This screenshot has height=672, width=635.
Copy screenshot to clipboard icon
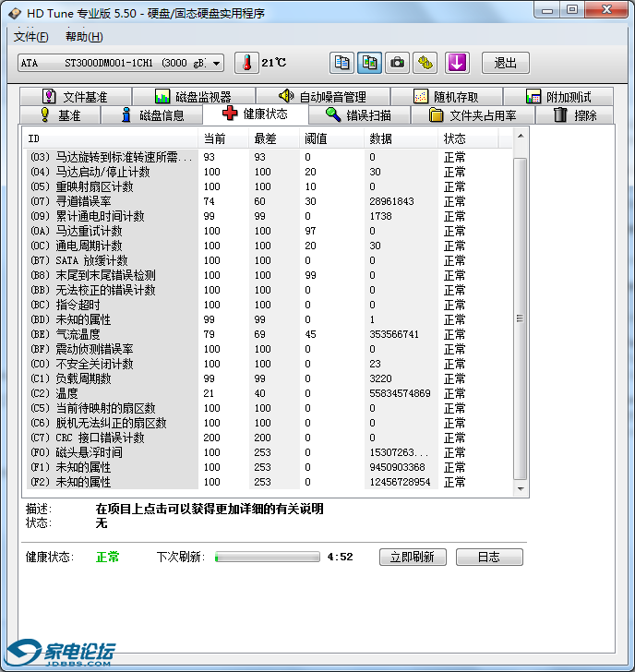click(x=369, y=63)
